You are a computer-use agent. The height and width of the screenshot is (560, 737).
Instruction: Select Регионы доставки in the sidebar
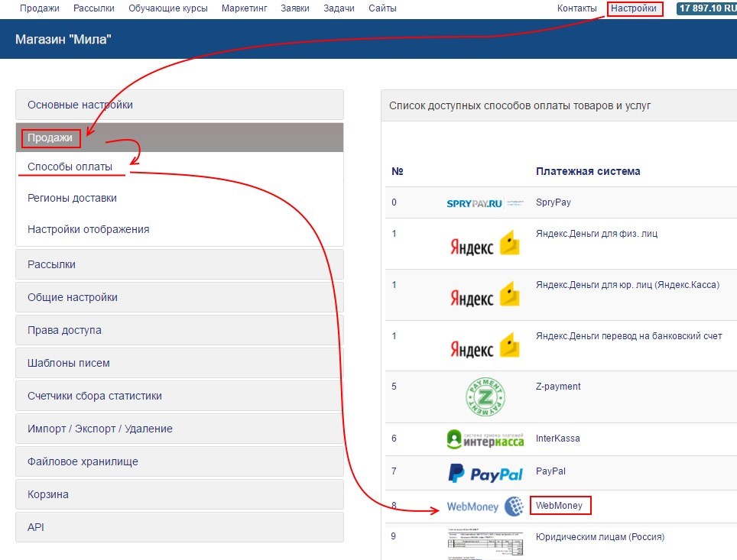coord(72,199)
